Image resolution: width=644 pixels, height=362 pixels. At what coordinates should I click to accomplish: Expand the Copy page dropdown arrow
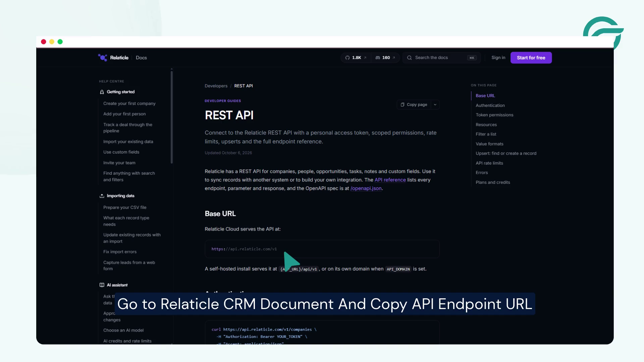click(435, 105)
